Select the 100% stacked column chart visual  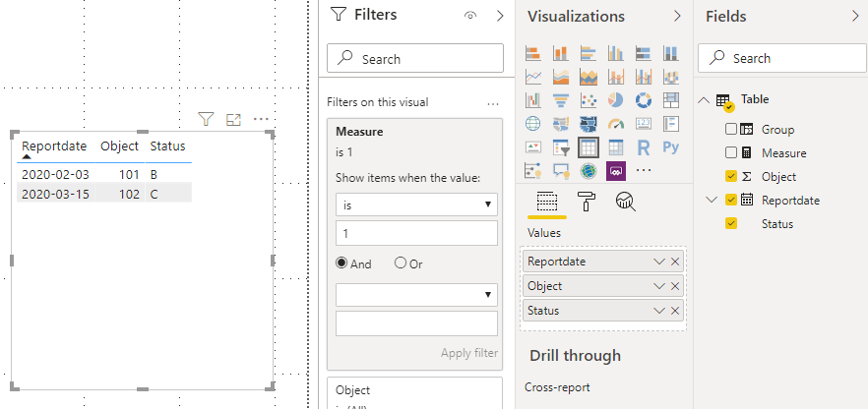pyautogui.click(x=671, y=54)
